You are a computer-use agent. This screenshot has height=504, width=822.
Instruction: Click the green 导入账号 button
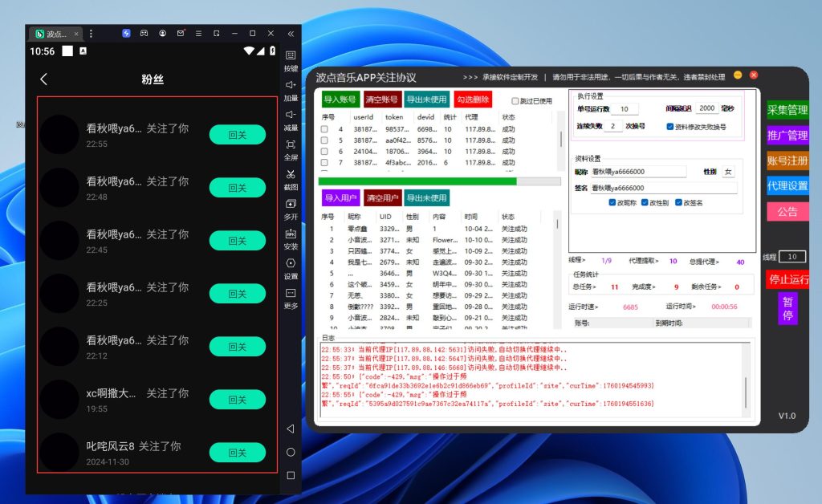pos(340,100)
